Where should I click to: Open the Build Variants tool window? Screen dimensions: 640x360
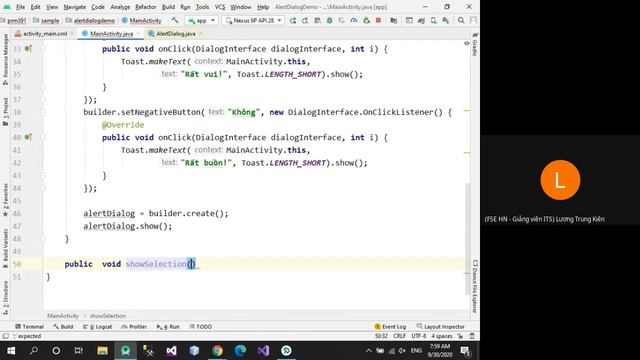[x=5, y=248]
